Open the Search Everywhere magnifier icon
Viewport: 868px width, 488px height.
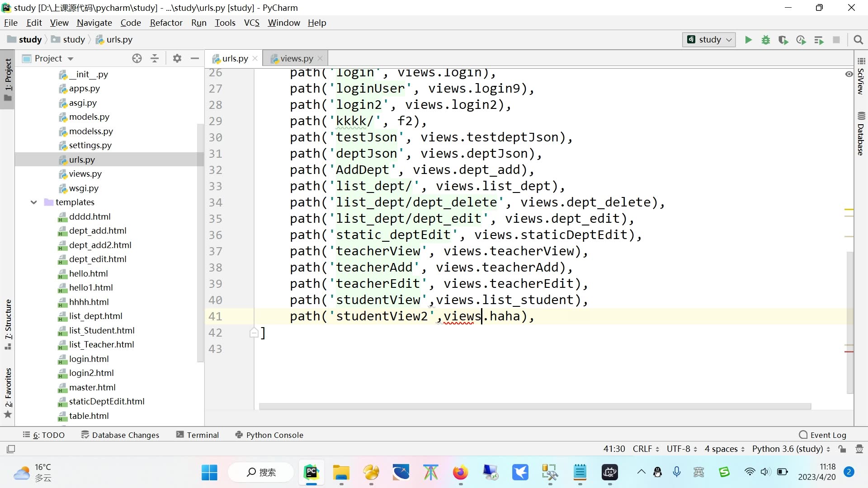(858, 40)
